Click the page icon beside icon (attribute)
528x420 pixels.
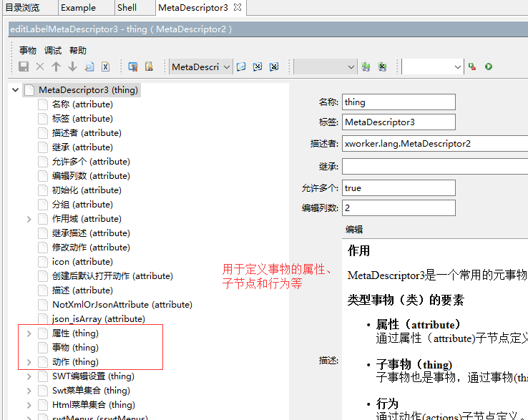(43, 262)
